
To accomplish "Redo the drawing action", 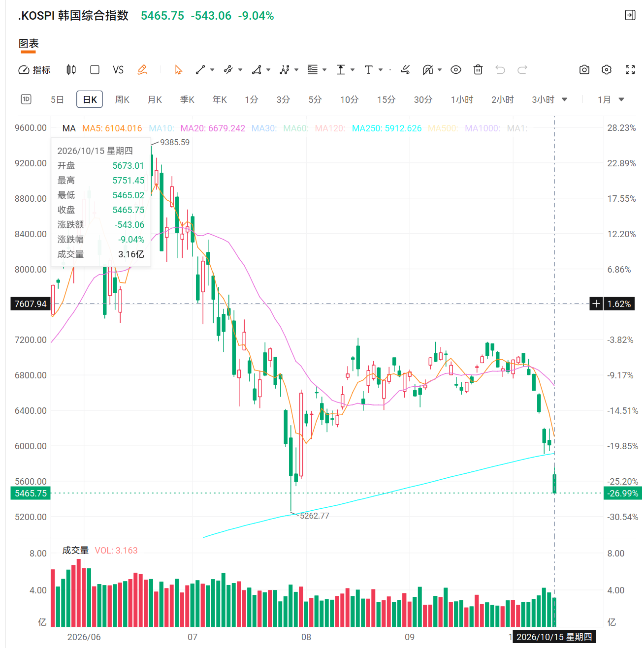I will [x=522, y=70].
